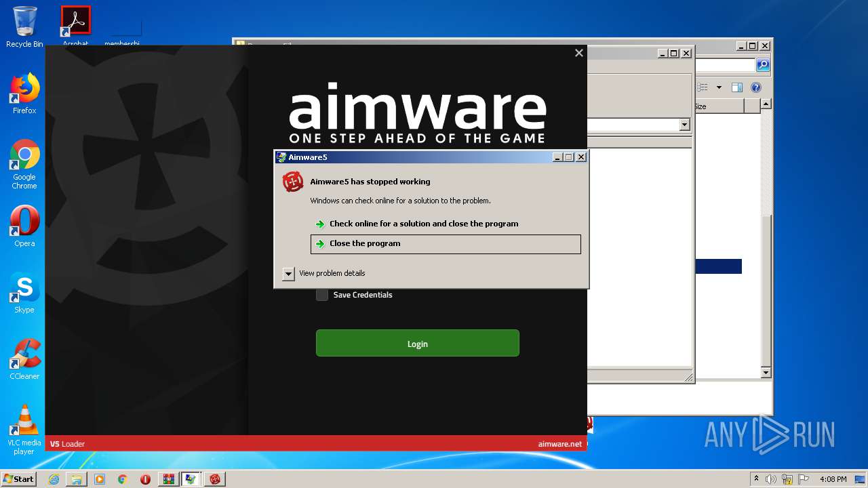Screen dimensions: 868x488
Task: Close the Aimware5 crash dialog
Action: 580,157
